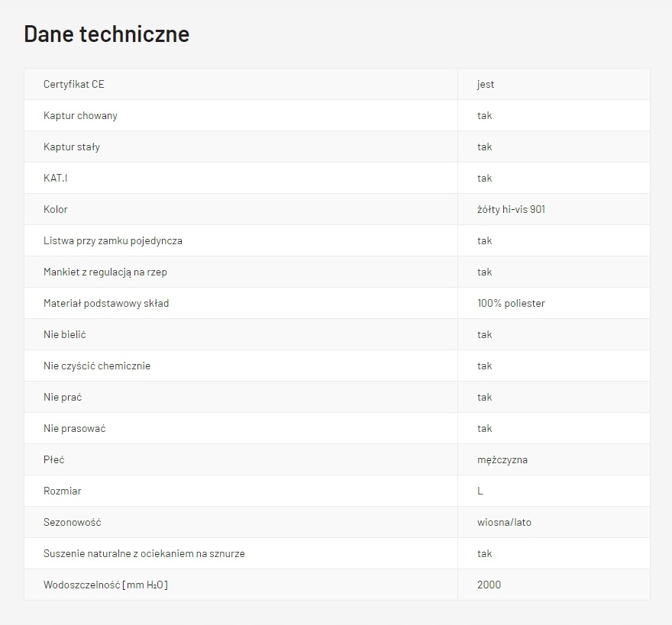Click the "L" size value
This screenshot has height=625, width=672.
pyautogui.click(x=480, y=491)
